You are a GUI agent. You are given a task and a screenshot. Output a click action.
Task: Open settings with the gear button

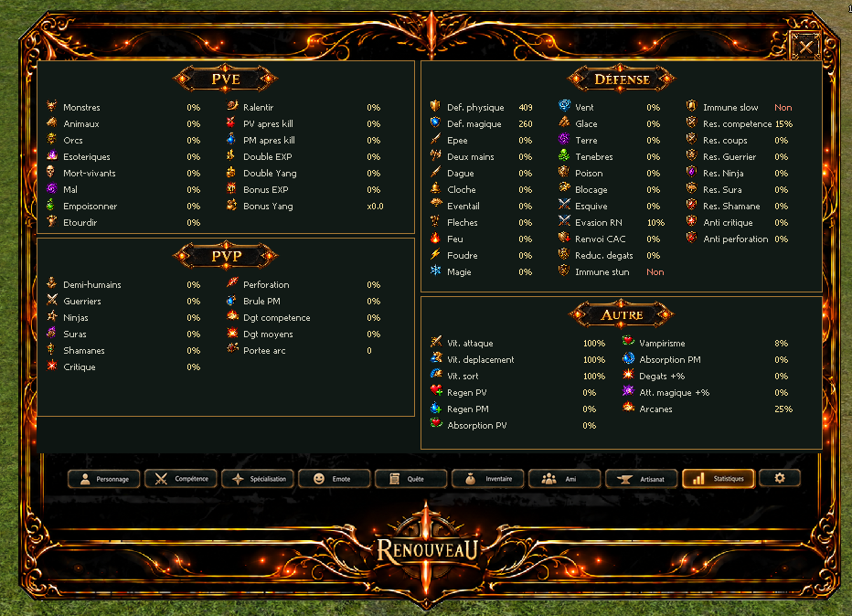tap(780, 478)
